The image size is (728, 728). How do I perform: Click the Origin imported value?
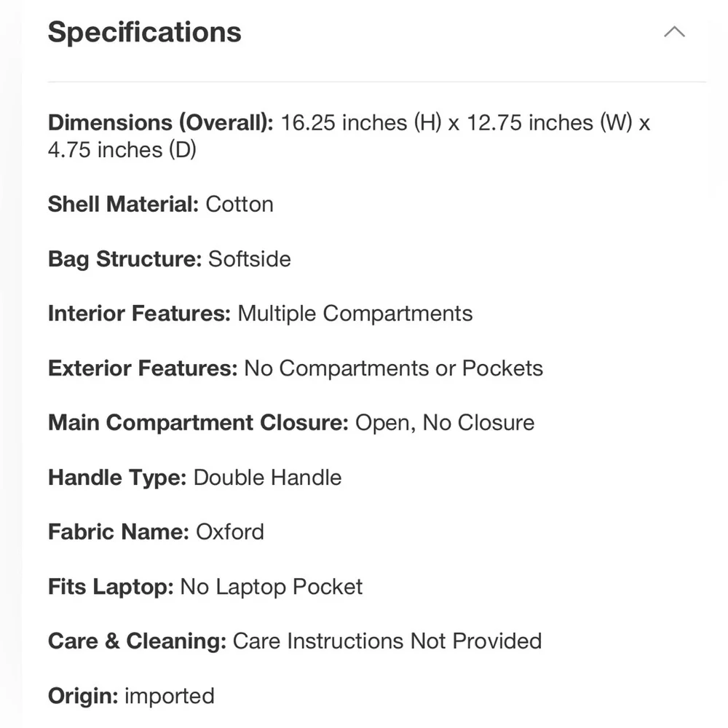170,696
